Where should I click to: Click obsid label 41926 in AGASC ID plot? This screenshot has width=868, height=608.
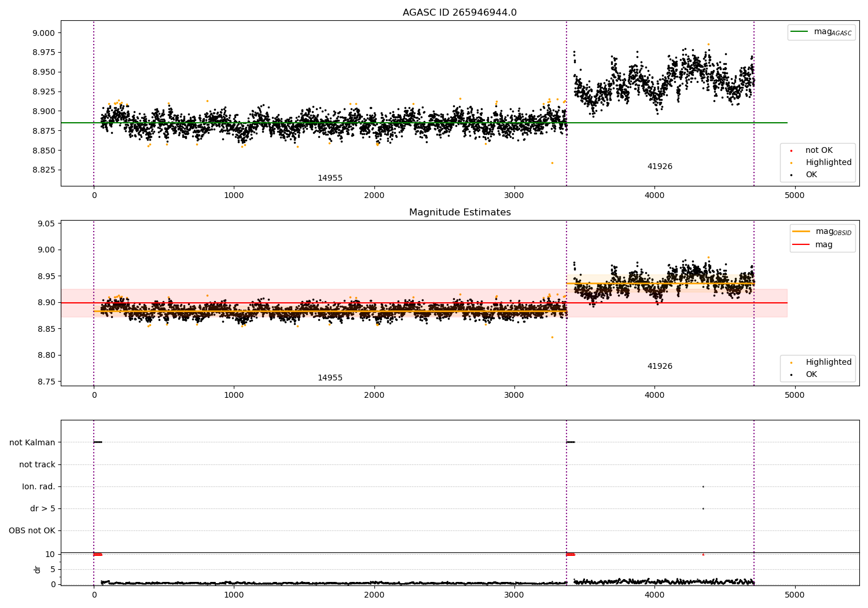click(660, 167)
